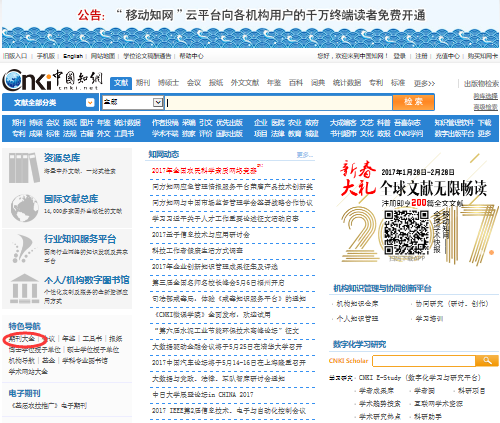Click the globe icon beside 国际文献总库
The image size is (500, 423).
click(24, 208)
